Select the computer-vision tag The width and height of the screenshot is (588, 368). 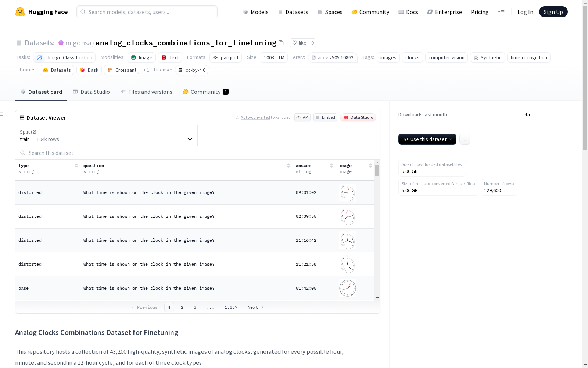pyautogui.click(x=446, y=57)
